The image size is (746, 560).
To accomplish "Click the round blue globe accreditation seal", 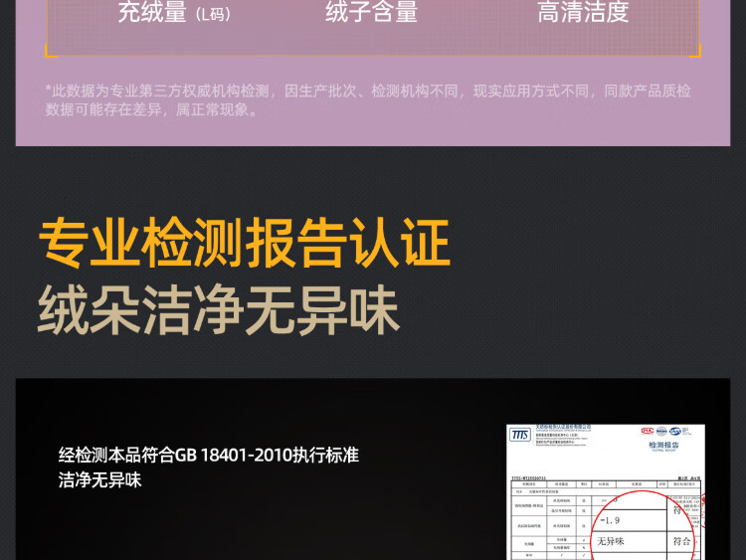I will coord(663,432).
